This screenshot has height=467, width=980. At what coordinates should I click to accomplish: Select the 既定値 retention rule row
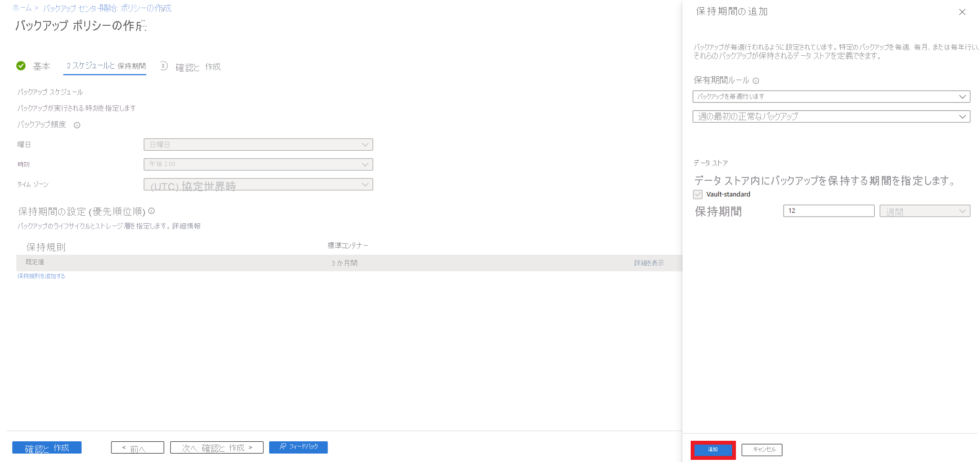click(x=349, y=263)
